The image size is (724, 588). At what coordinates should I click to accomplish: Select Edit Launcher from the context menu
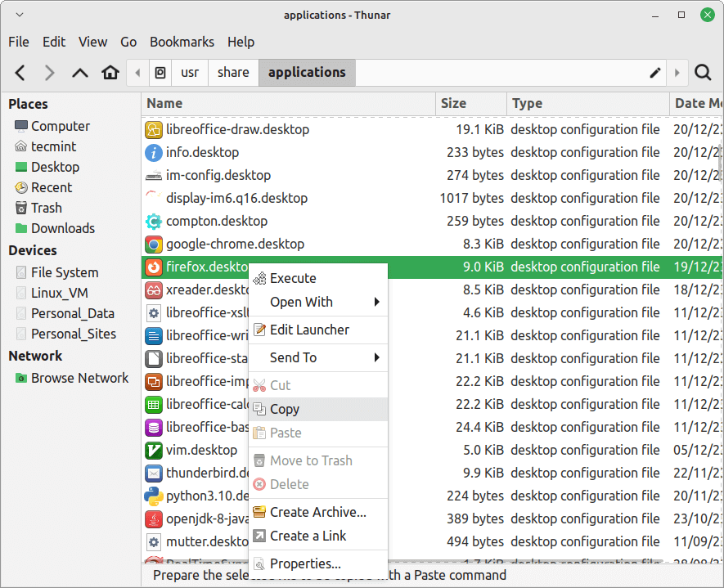point(311,330)
